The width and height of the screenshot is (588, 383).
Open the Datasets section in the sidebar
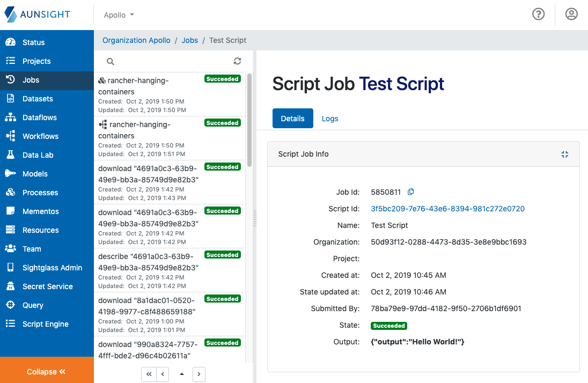point(38,99)
